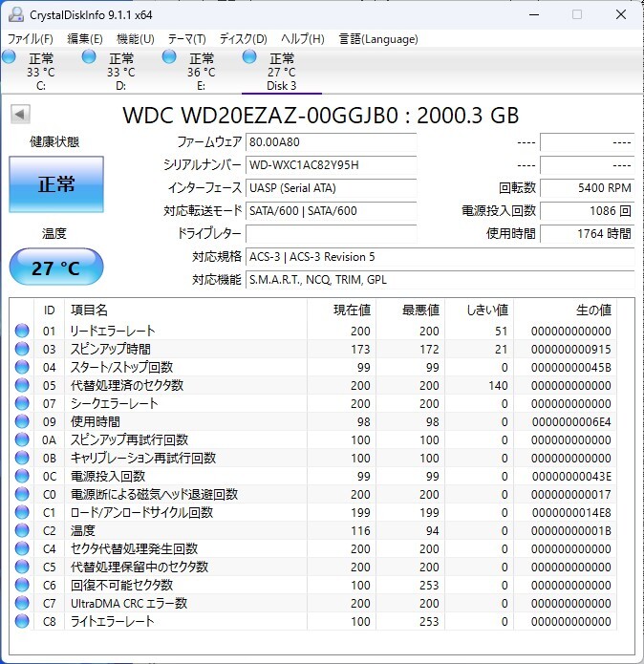
Task: Open the 編集(E) menu
Action: point(85,39)
